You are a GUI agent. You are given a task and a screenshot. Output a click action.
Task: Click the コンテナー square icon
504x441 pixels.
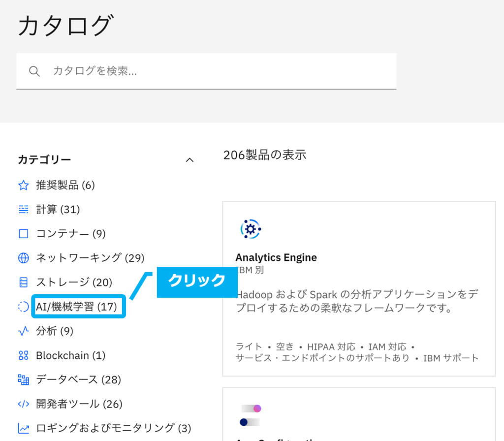click(x=23, y=233)
